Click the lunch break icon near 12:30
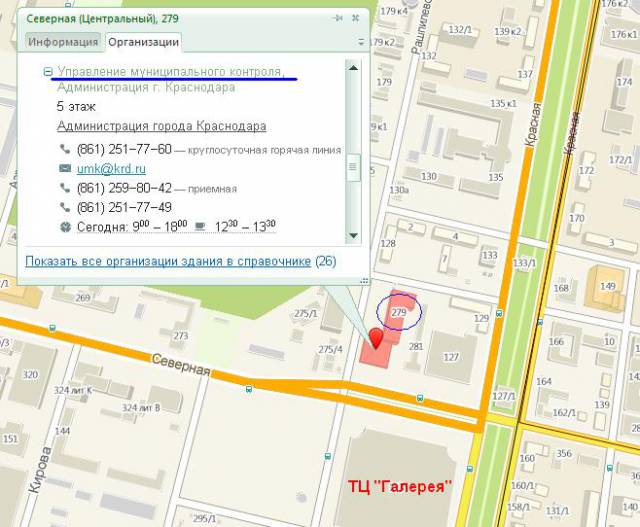This screenshot has width=640, height=527. pyautogui.click(x=200, y=227)
